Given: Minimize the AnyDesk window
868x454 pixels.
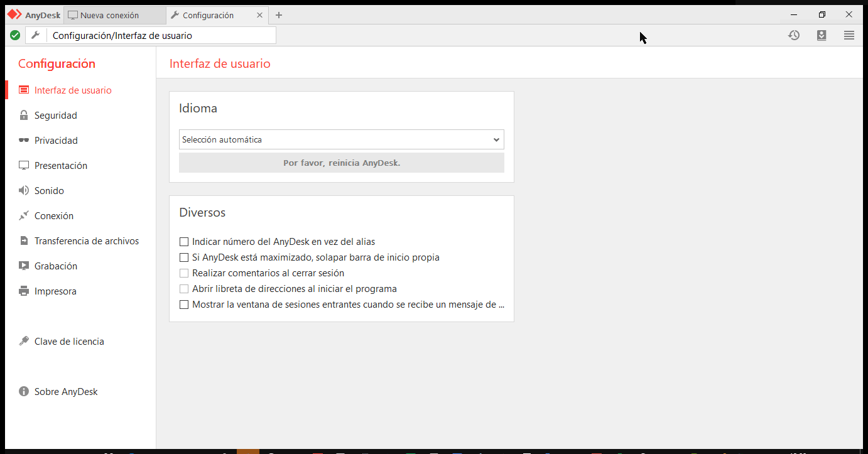Looking at the screenshot, I should click(x=795, y=14).
